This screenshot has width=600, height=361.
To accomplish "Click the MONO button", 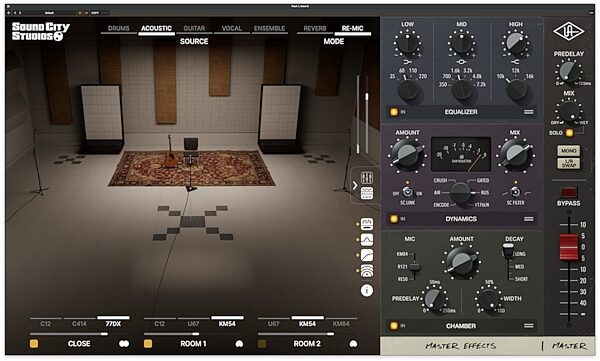I will tap(569, 150).
